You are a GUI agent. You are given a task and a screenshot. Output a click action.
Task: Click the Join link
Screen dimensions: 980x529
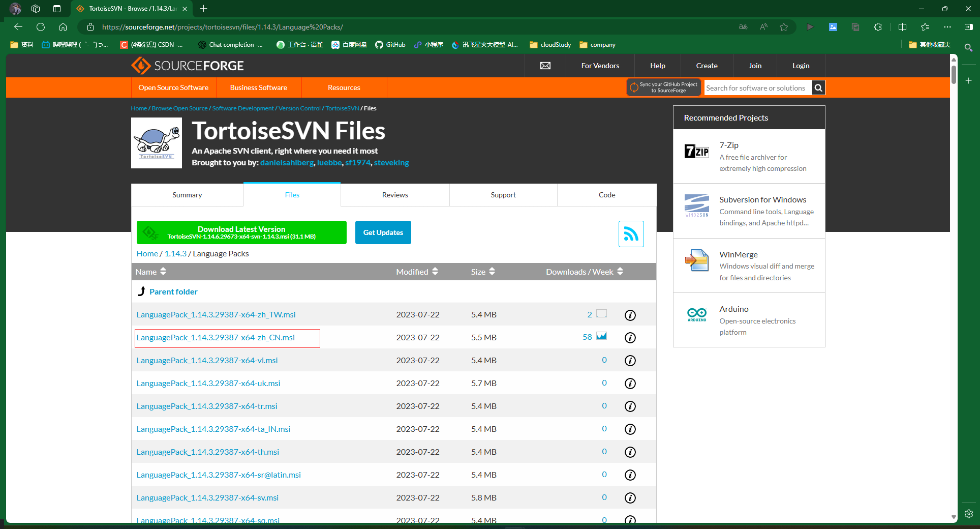click(755, 66)
